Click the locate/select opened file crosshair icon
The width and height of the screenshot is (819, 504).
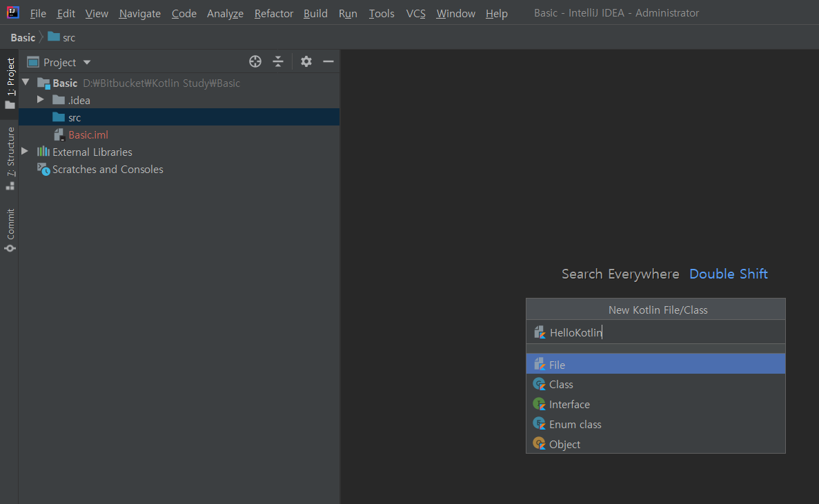(255, 61)
